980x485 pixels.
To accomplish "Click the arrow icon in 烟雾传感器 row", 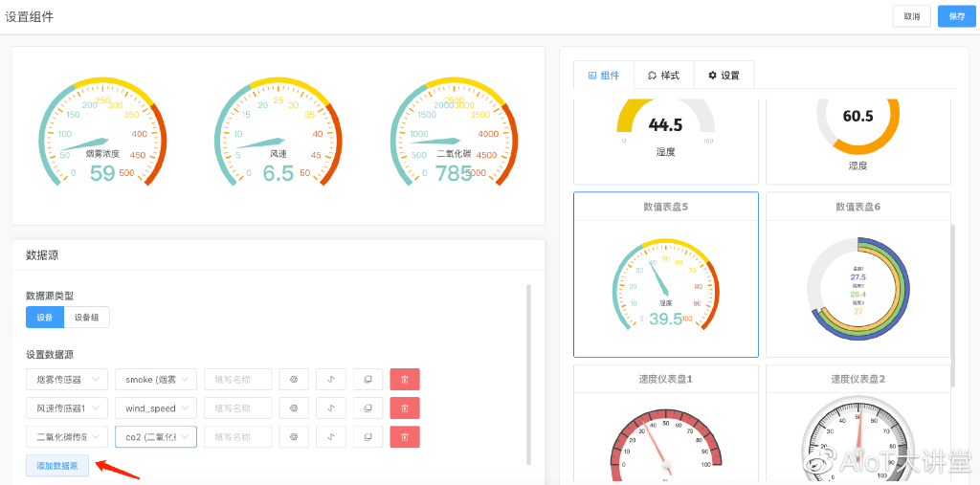I will pyautogui.click(x=331, y=380).
